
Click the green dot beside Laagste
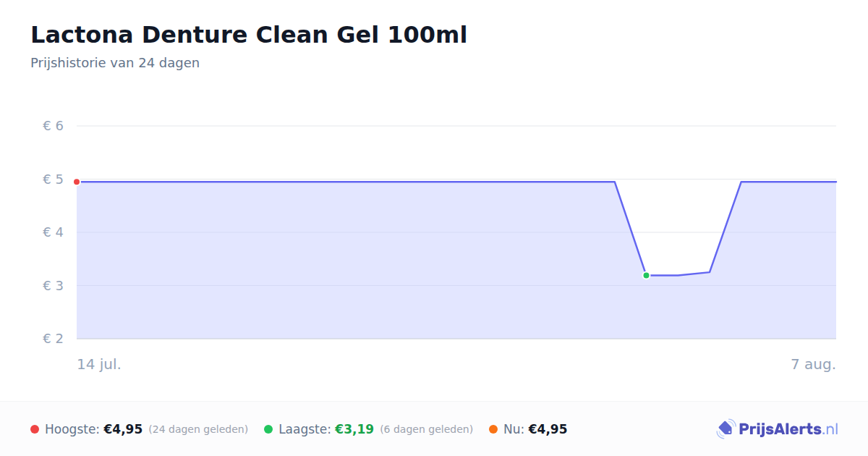(268, 429)
